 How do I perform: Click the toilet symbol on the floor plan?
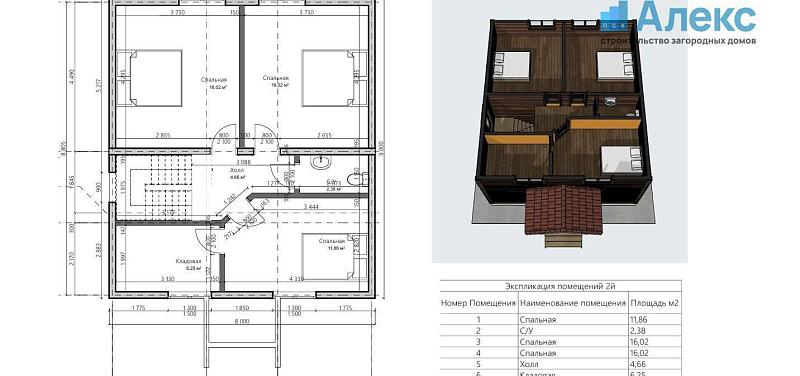click(357, 179)
